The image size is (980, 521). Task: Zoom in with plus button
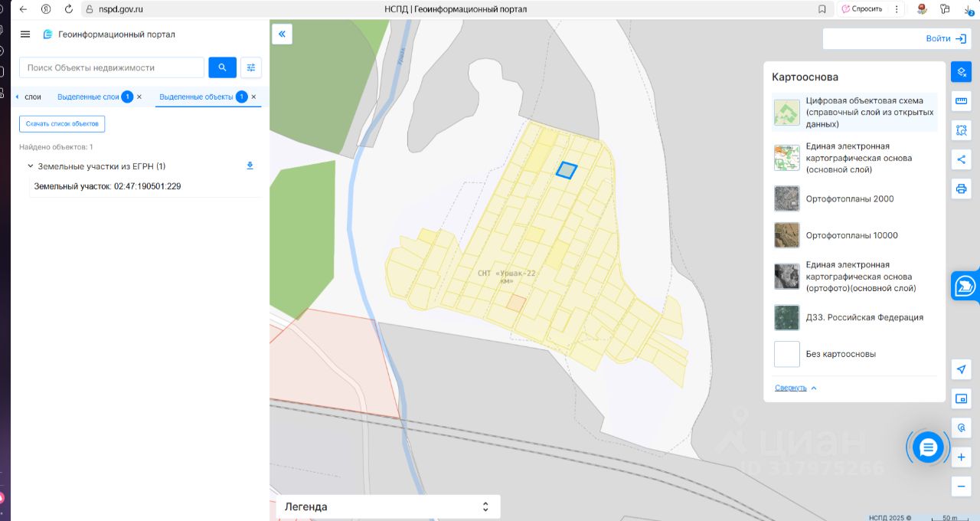tap(962, 457)
